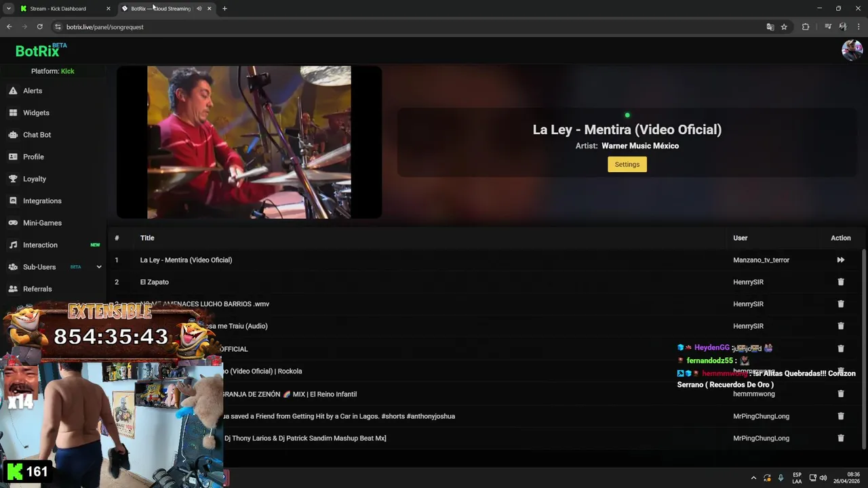
Task: Open the Interaction music section
Action: click(x=40, y=245)
